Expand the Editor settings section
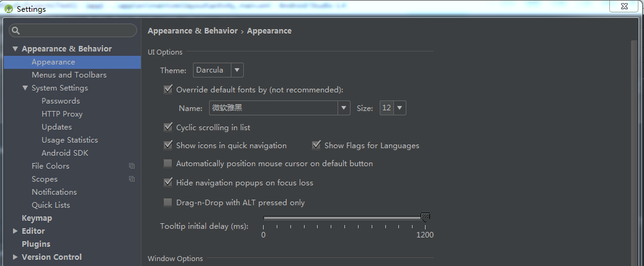Screen dimensions: 644x266 15,231
